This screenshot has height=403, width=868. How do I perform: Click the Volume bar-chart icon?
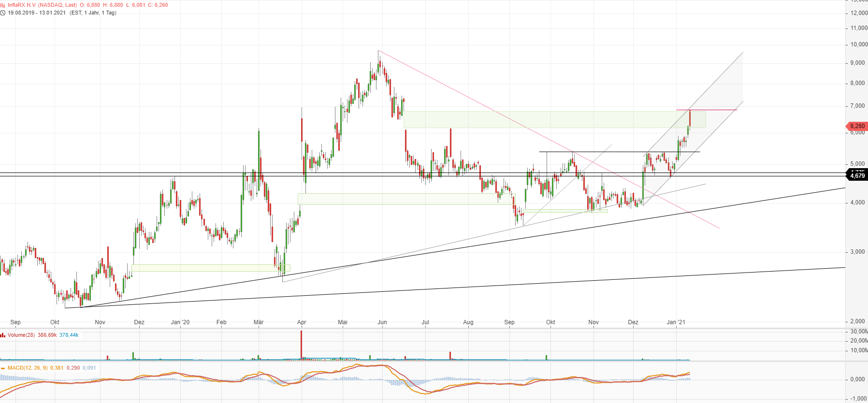pos(3,335)
